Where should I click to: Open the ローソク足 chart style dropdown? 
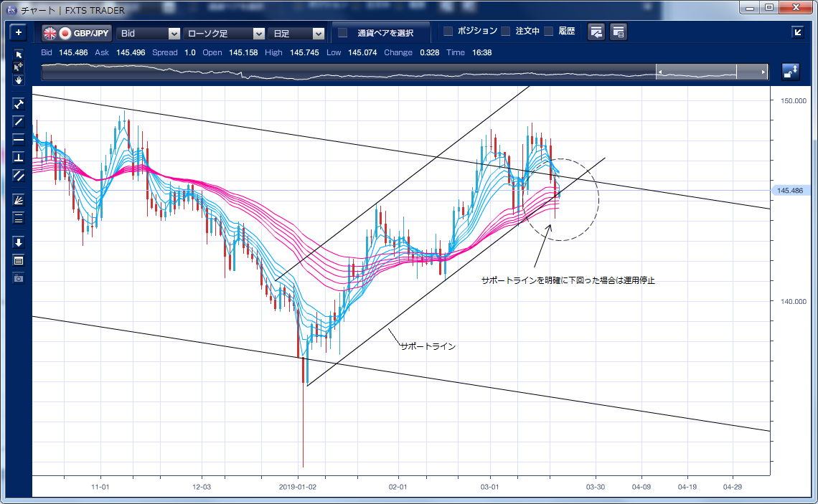tap(225, 34)
